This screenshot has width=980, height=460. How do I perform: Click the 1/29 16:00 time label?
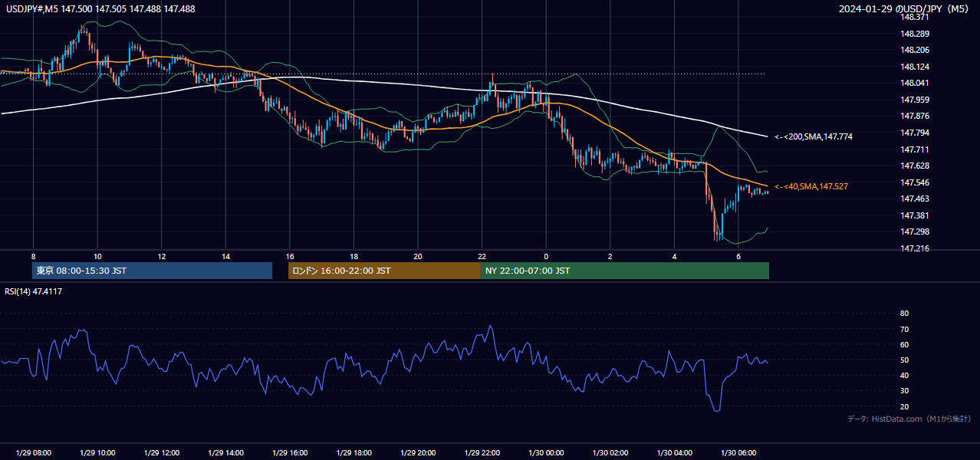point(289,452)
